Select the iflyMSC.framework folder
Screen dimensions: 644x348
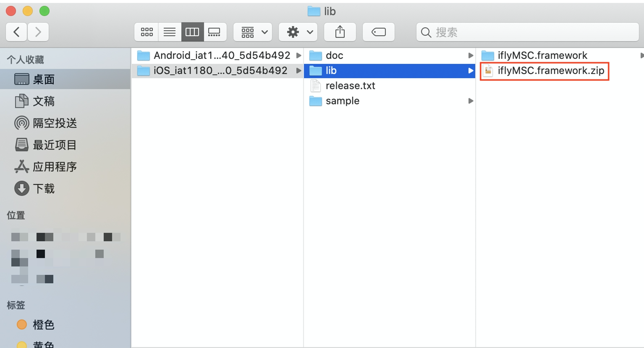coord(560,55)
